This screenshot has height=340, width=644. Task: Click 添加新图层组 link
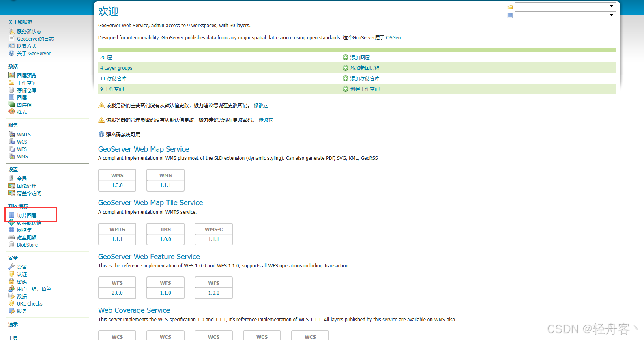[x=365, y=68]
